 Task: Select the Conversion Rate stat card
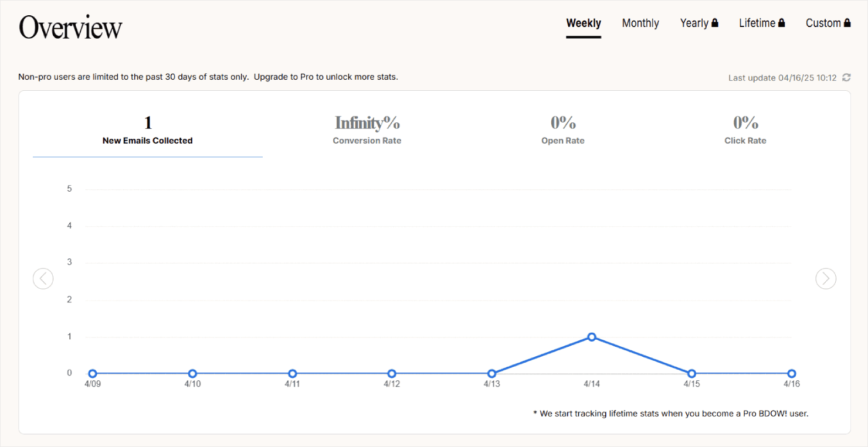[x=367, y=130]
